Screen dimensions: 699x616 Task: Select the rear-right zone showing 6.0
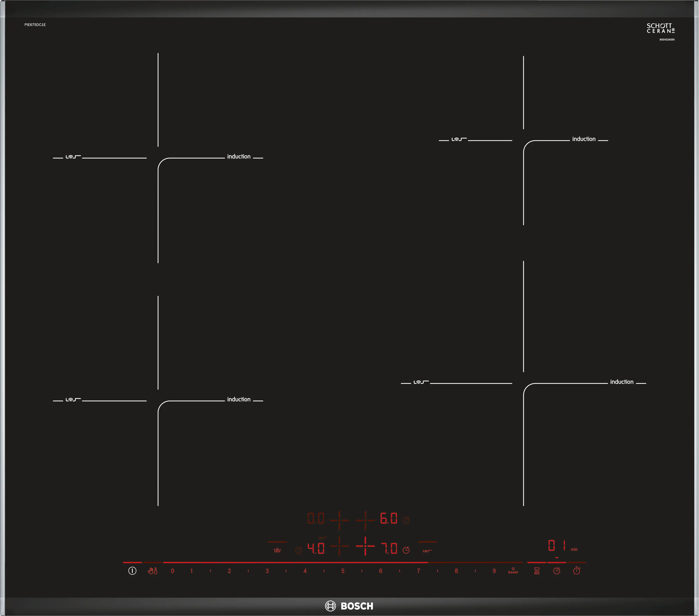coord(388,519)
